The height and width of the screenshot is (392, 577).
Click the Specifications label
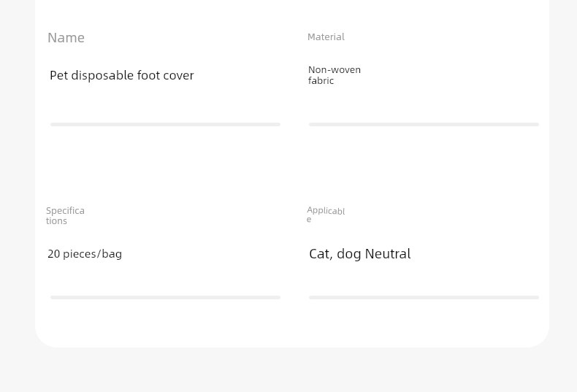pyautogui.click(x=65, y=215)
